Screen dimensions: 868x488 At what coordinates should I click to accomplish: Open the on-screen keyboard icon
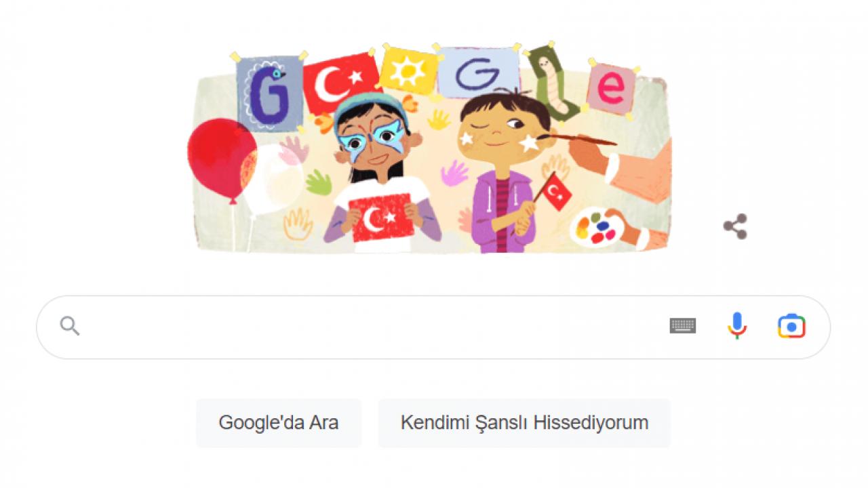683,326
